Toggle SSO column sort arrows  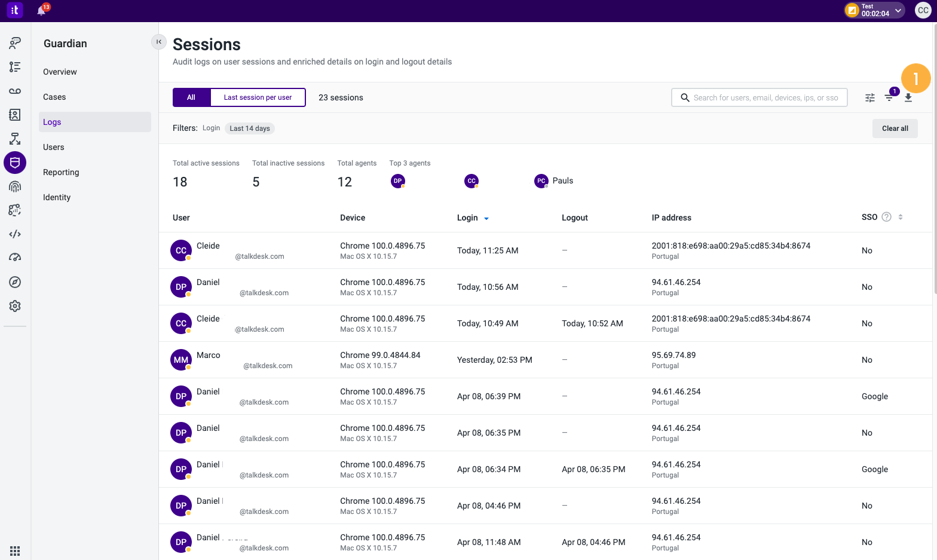(x=901, y=217)
